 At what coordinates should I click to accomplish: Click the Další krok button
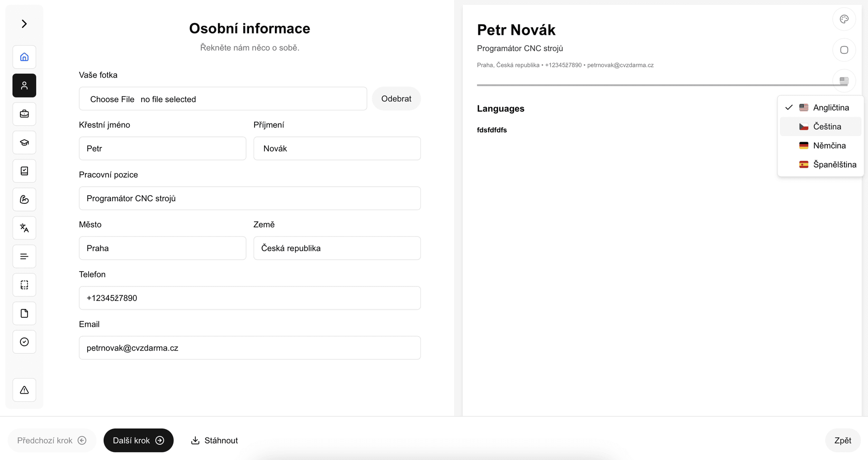coord(138,441)
